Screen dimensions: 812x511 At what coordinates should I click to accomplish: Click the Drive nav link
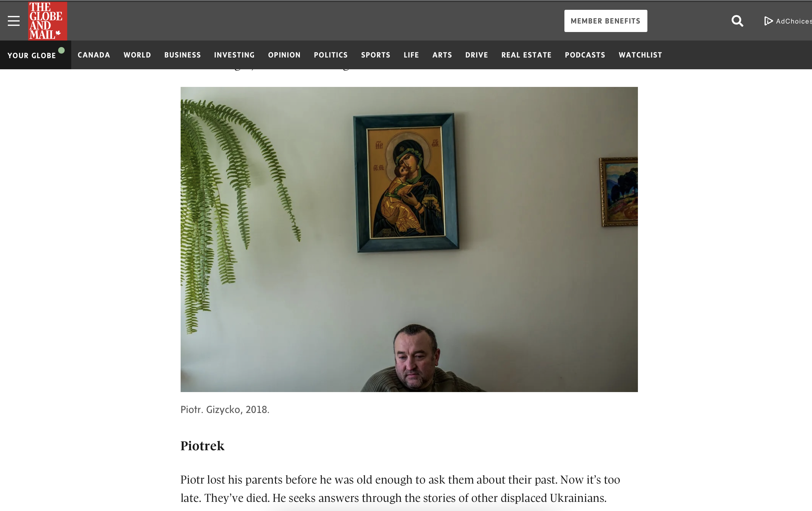tap(477, 55)
